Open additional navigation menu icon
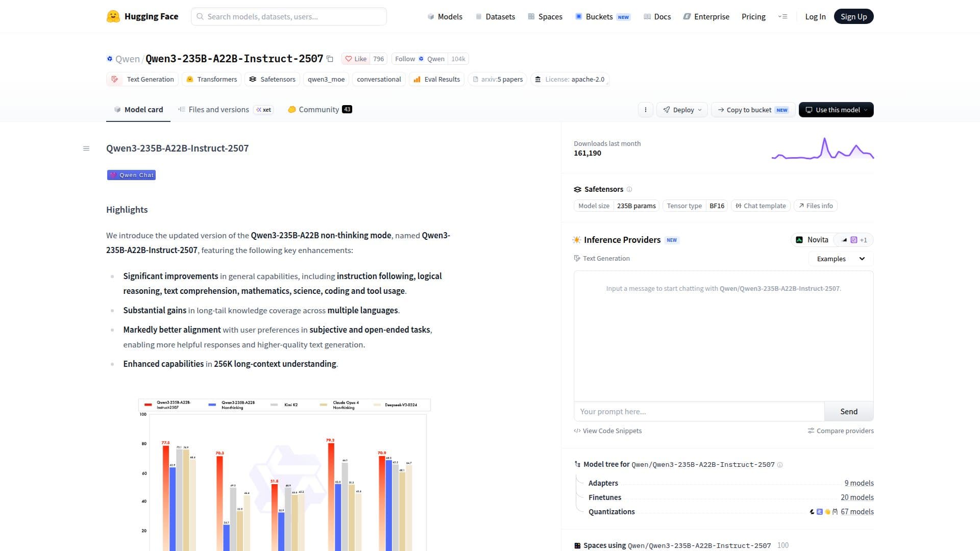The height and width of the screenshot is (551, 980). 782,16
